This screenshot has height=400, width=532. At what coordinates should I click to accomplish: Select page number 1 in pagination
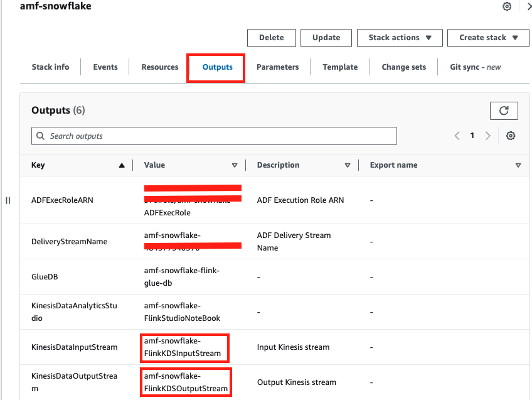[x=472, y=136]
